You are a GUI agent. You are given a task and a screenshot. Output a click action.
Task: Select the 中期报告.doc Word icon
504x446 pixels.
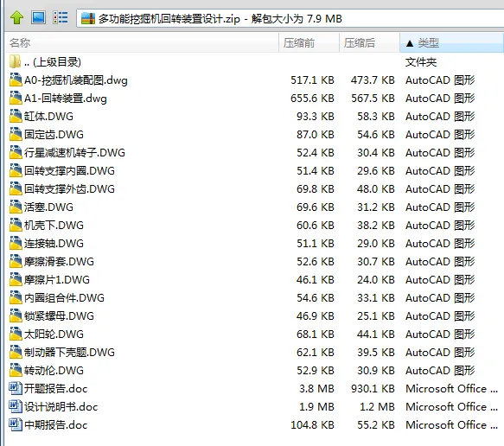pos(16,424)
